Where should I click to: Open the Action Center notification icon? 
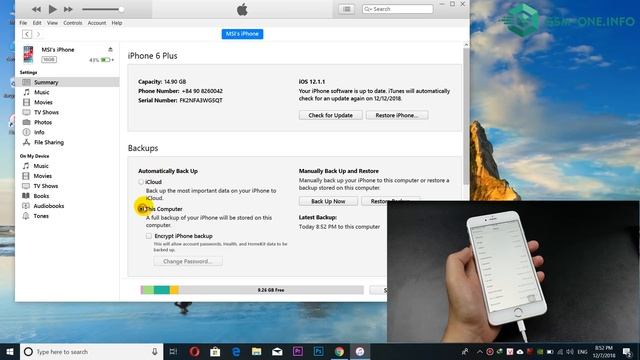(627, 351)
